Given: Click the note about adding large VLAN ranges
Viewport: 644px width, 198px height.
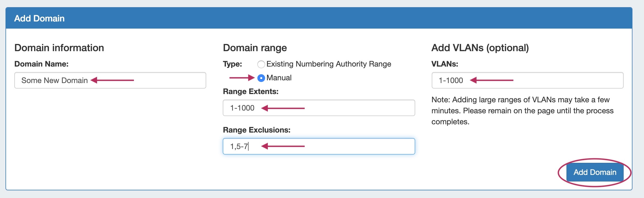Looking at the screenshot, I should pos(522,111).
